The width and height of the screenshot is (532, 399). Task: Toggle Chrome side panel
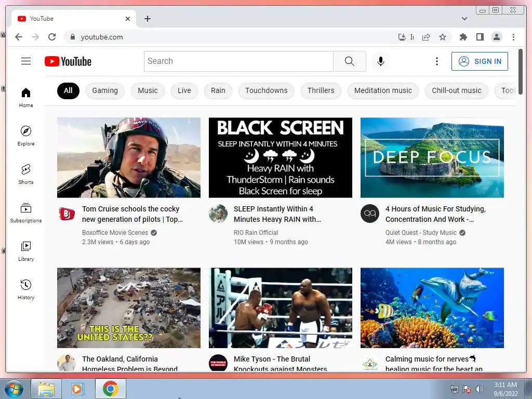480,37
